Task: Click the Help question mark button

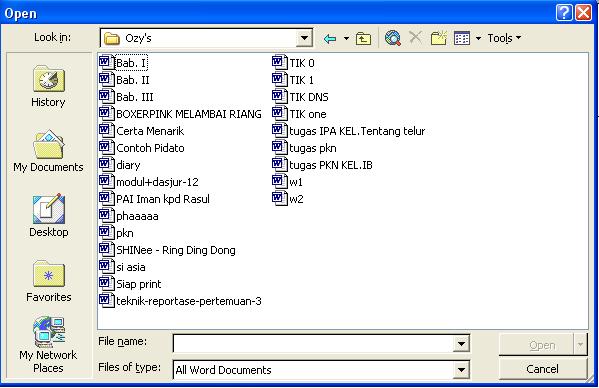Action: (564, 13)
